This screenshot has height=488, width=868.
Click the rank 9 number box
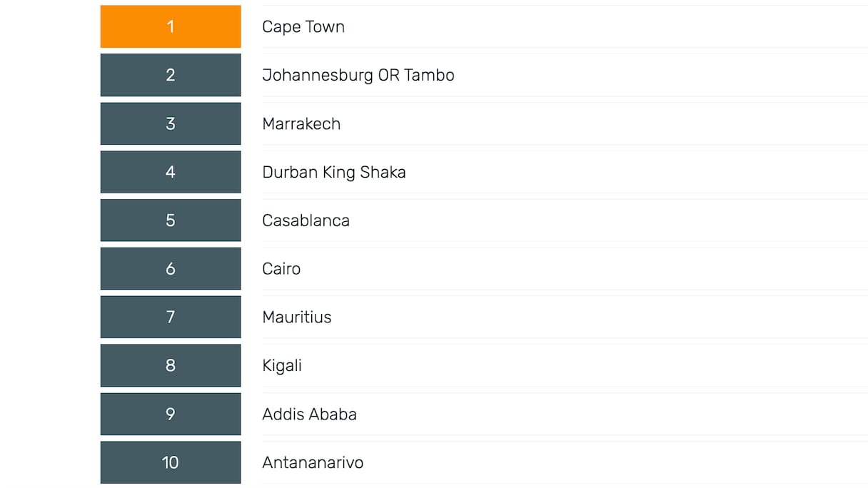pos(171,414)
